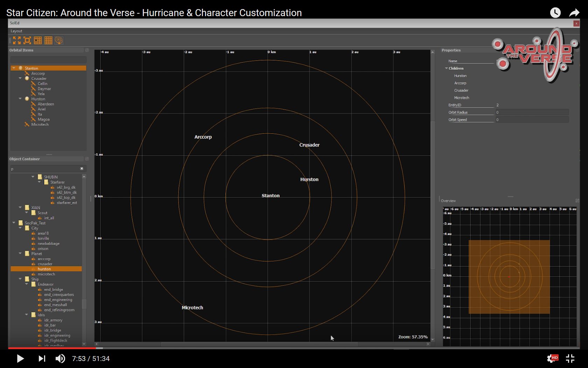Undock the Object Container panel
The height and width of the screenshot is (368, 588).
[87, 159]
